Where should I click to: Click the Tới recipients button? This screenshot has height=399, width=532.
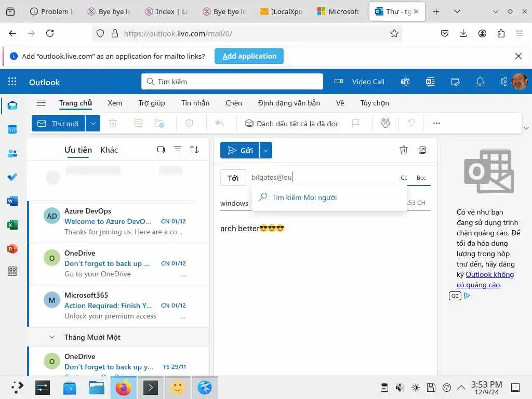[x=233, y=178]
